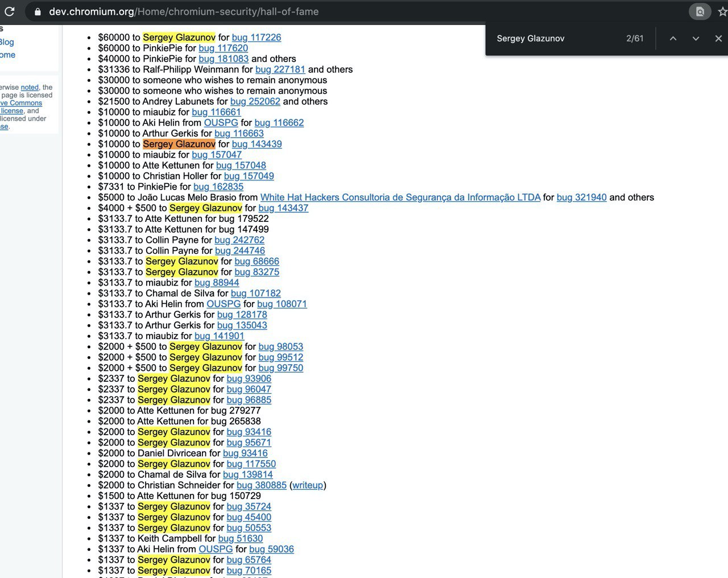Open bug 143437 link

(x=283, y=208)
